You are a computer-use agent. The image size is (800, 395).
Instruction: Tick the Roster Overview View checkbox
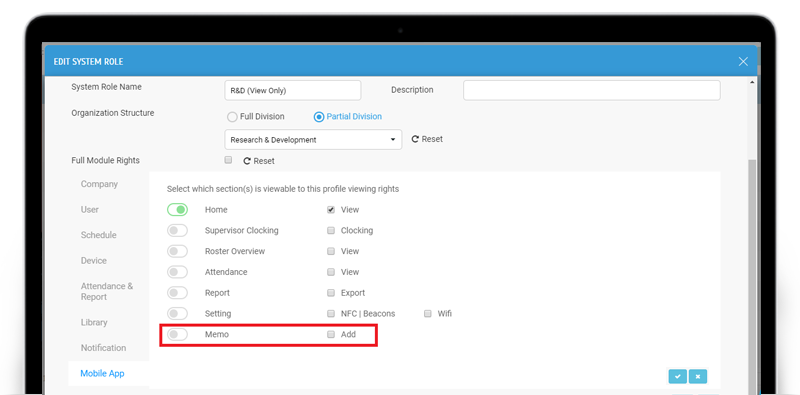[x=331, y=251]
